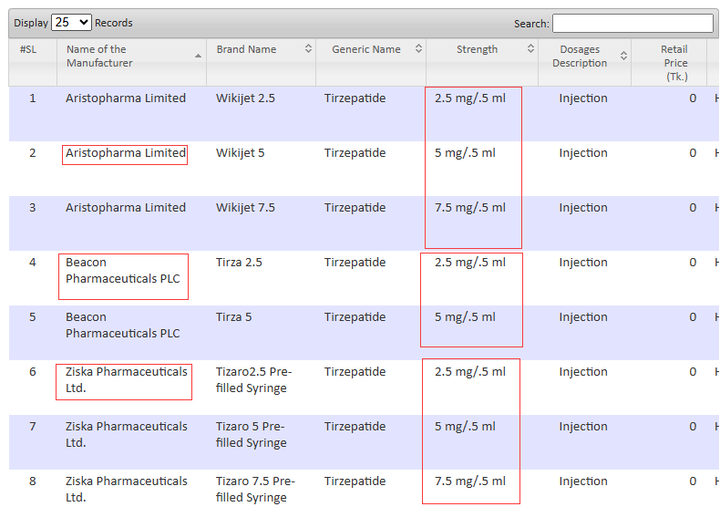Click 2.5 mg/.5 ml strength in Wikijet 2.5 row

click(x=470, y=98)
